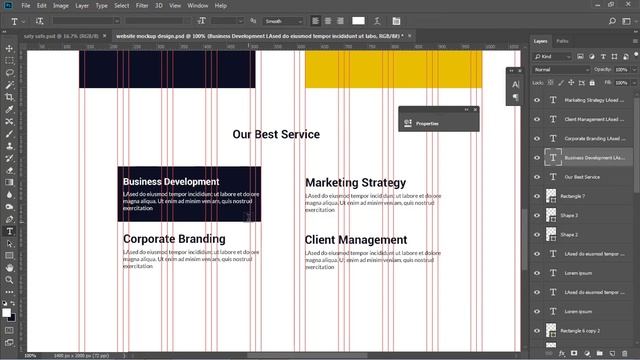Switch to the Paths tab
Viewport: 640px width, 360px height.
click(562, 41)
